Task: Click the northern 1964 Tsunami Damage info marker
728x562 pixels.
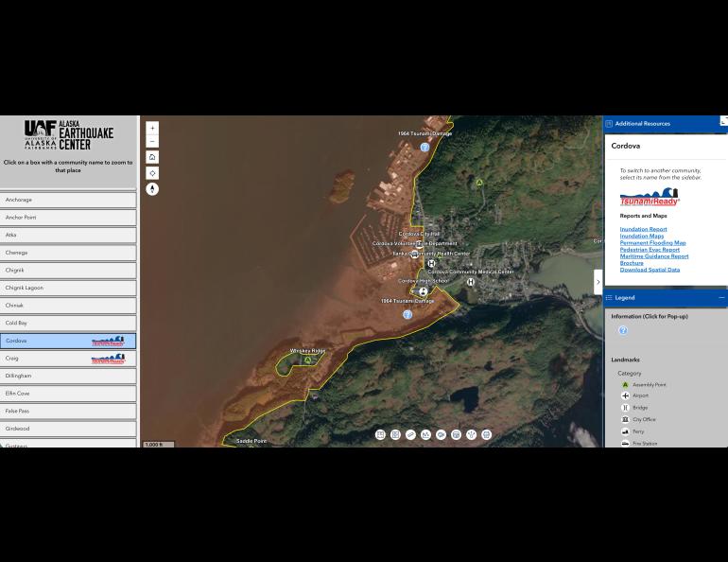Action: point(425,148)
